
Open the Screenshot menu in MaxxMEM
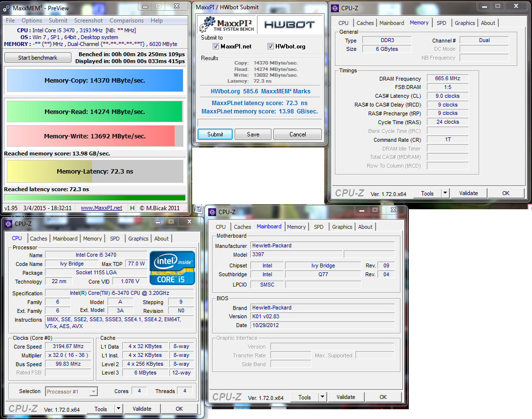(88, 21)
